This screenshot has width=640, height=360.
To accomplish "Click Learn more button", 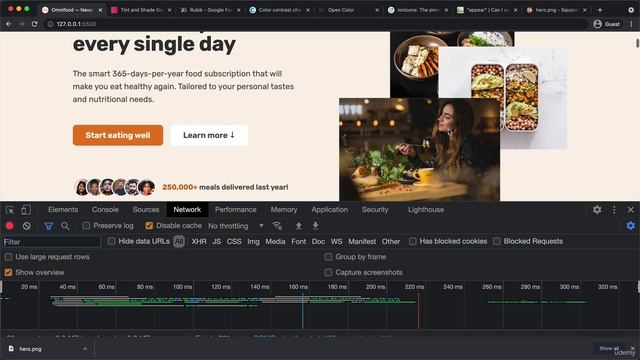I will pyautogui.click(x=209, y=135).
